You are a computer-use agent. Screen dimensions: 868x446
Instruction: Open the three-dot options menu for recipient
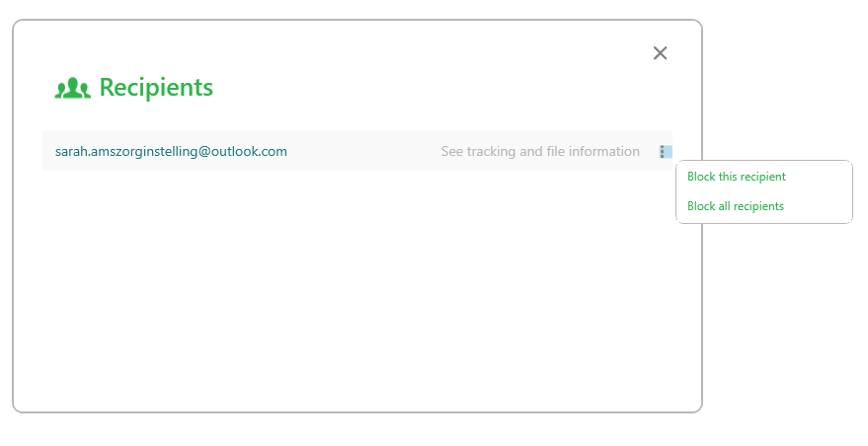pyautogui.click(x=665, y=152)
